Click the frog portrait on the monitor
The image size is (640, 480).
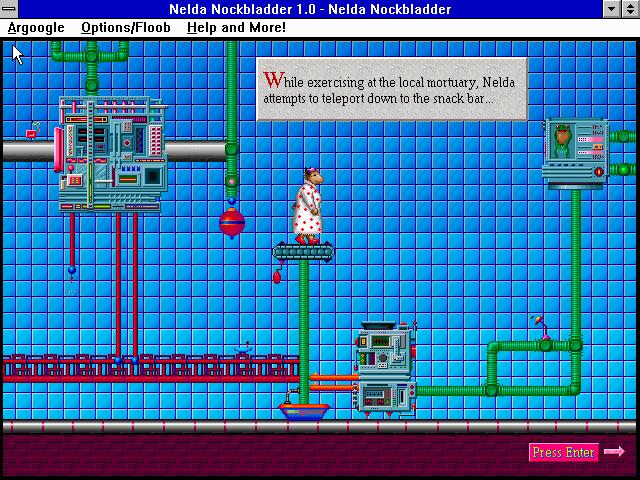pyautogui.click(x=562, y=141)
